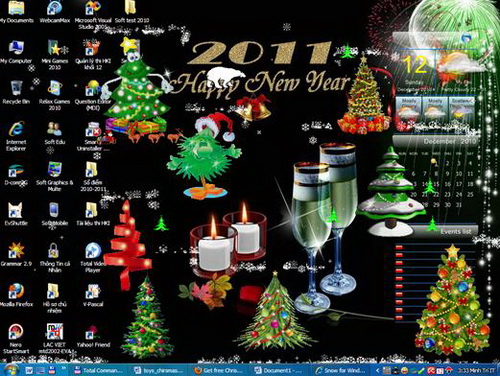Switch to Total Commander taskbar button
This screenshot has height=376, width=500.
pyautogui.click(x=98, y=370)
